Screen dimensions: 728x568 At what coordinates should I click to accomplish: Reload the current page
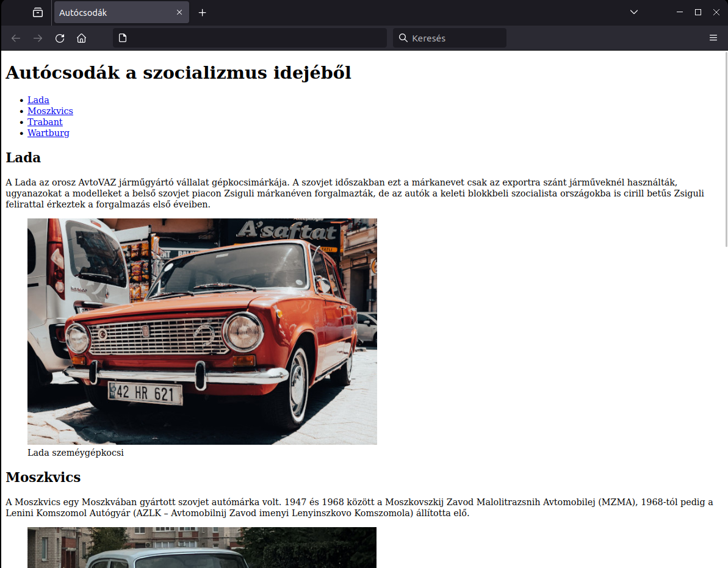tap(60, 38)
